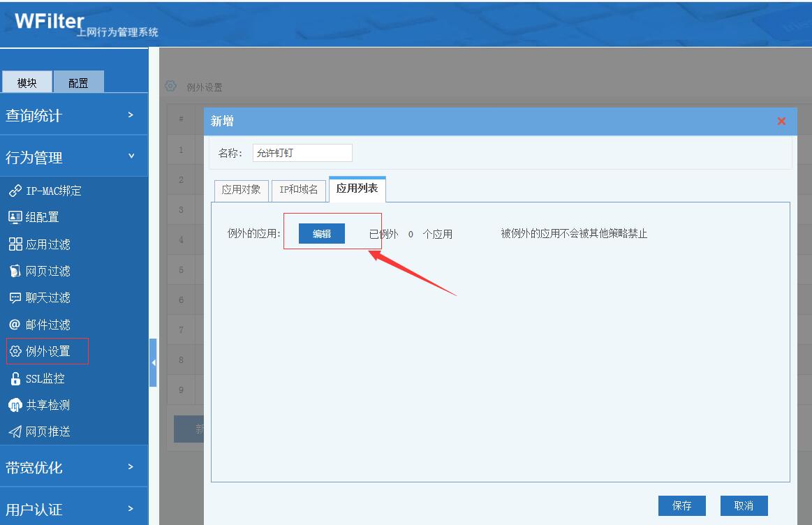Open the 网页推送 web push page
The image size is (812, 525).
click(46, 431)
